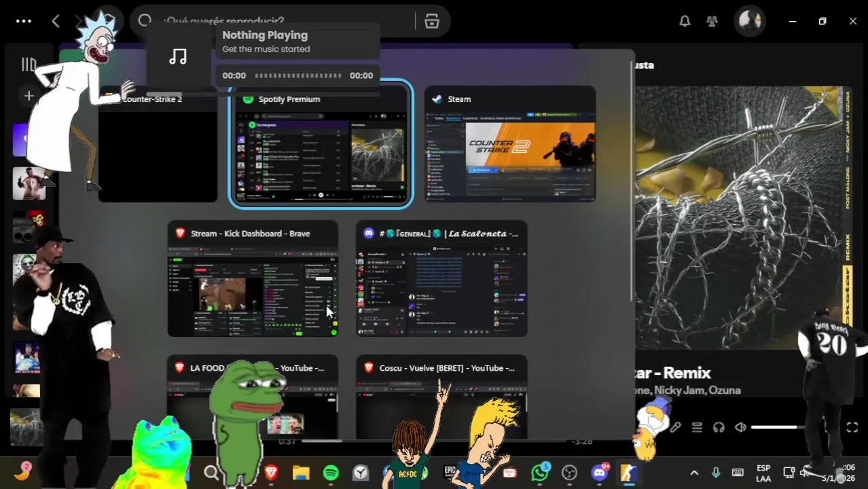Open Windows widgets button on taskbar
868x489 pixels.
(x=22, y=473)
